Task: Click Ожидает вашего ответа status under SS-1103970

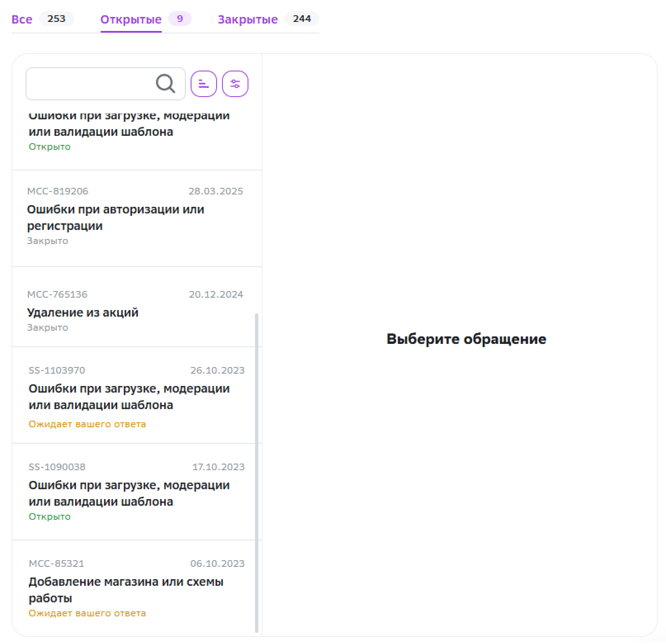Action: point(87,424)
